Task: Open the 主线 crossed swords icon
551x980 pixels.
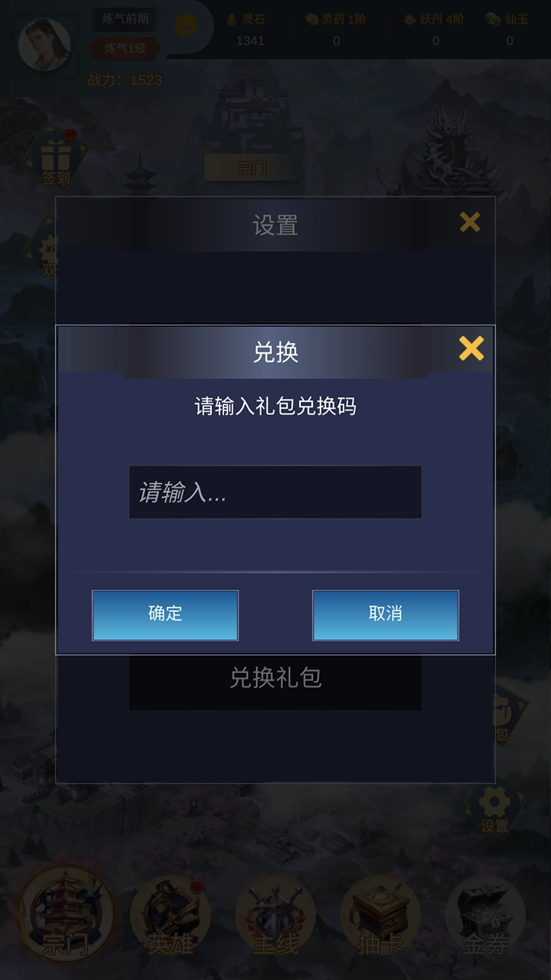Action: click(275, 917)
